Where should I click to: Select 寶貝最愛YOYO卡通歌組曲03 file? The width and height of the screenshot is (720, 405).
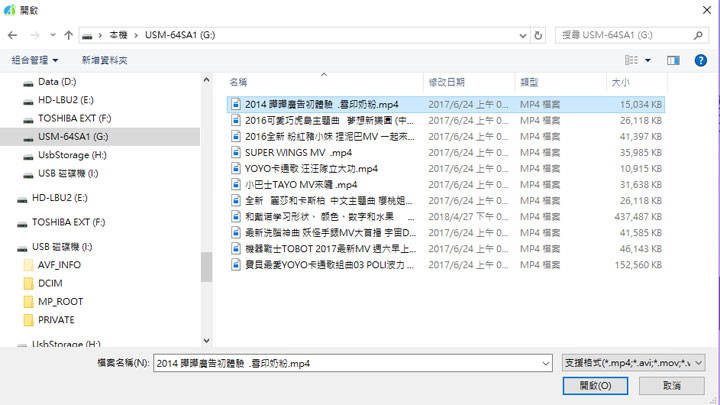pyautogui.click(x=445, y=265)
